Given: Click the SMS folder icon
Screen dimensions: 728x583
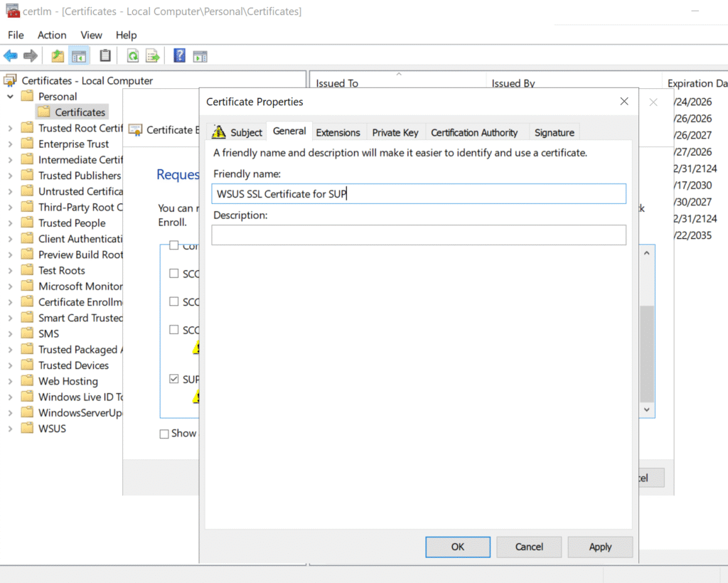Looking at the screenshot, I should (x=28, y=333).
